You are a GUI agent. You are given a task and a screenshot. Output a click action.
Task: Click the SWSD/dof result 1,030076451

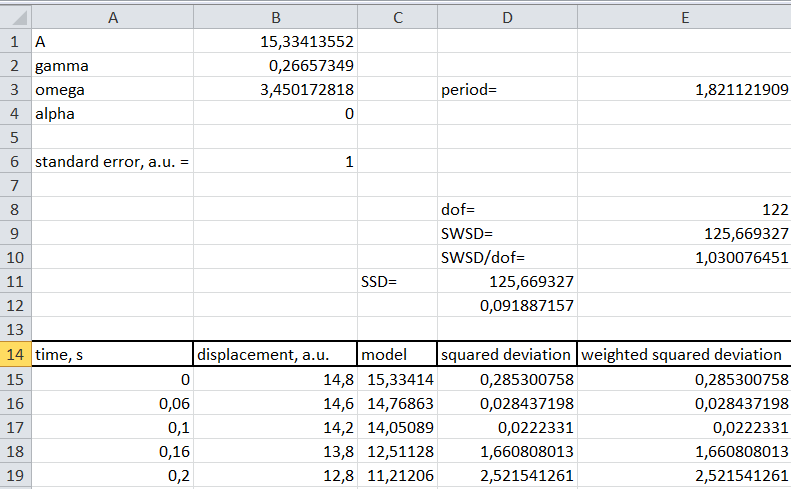pyautogui.click(x=684, y=258)
